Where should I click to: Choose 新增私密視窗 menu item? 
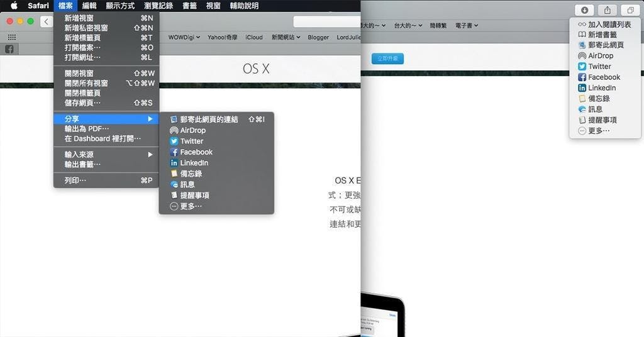106,28
